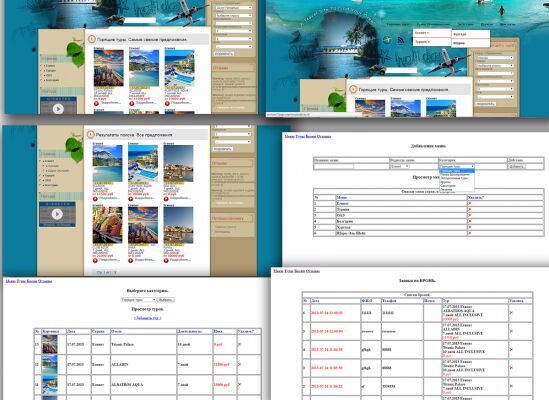The width and height of the screenshot is (549, 400).
Task: Open the first search result beach thumbnail
Action: pyautogui.click(x=107, y=164)
